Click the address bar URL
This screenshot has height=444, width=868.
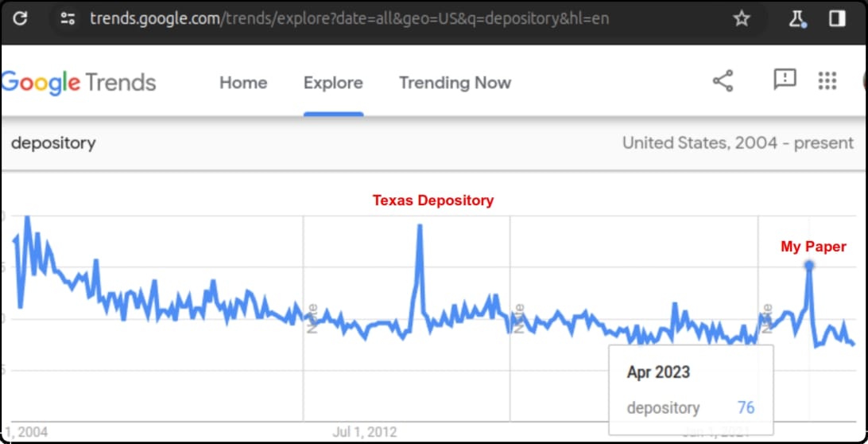pos(350,18)
